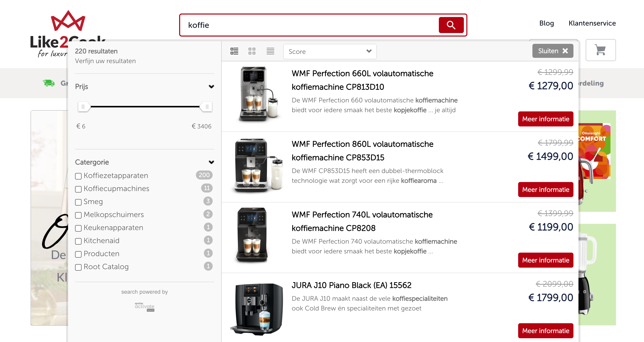Image resolution: width=644 pixels, height=342 pixels.
Task: Collapse the Prijs filter section
Action: point(211,87)
